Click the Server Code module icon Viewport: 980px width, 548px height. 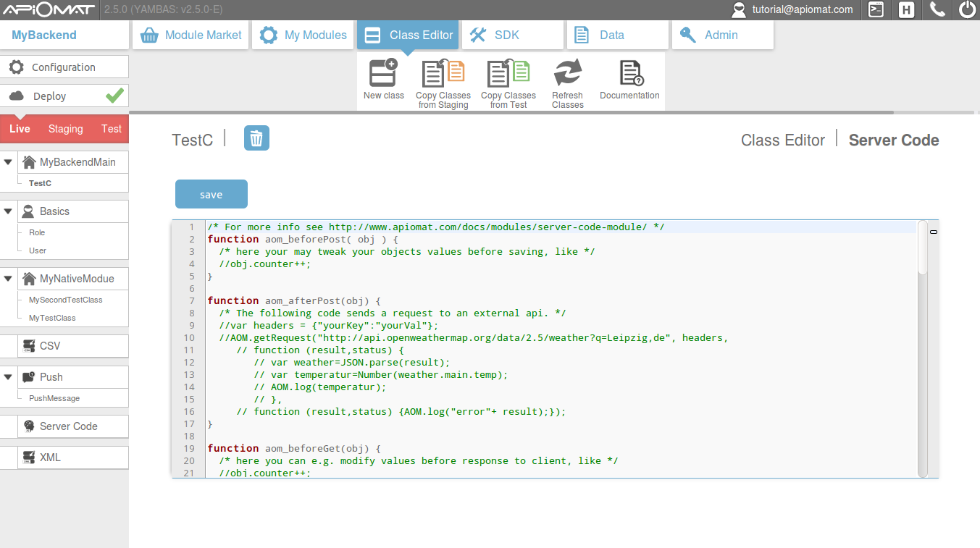click(29, 426)
